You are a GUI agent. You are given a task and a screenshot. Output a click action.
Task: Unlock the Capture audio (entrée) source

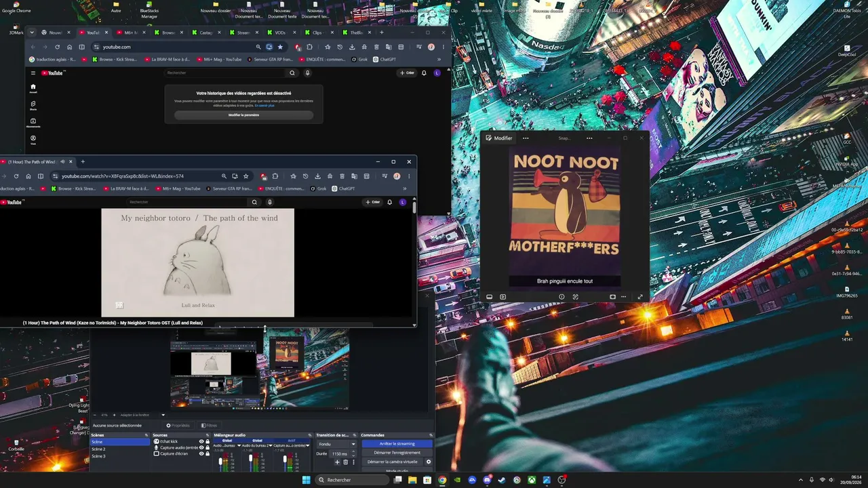click(208, 447)
